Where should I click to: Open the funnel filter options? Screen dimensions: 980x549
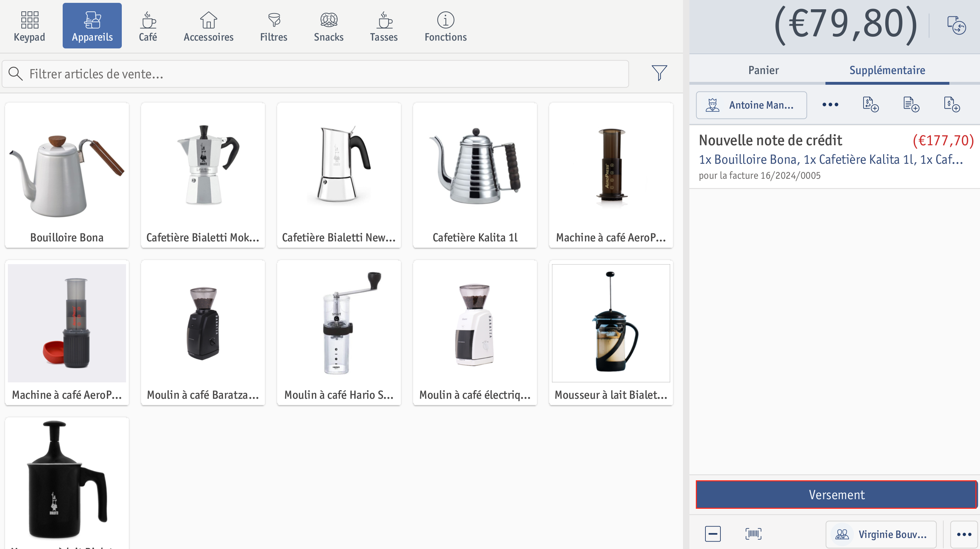pyautogui.click(x=659, y=73)
